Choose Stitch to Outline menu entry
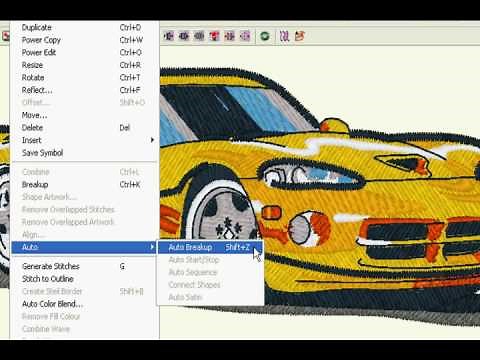 tap(84, 279)
